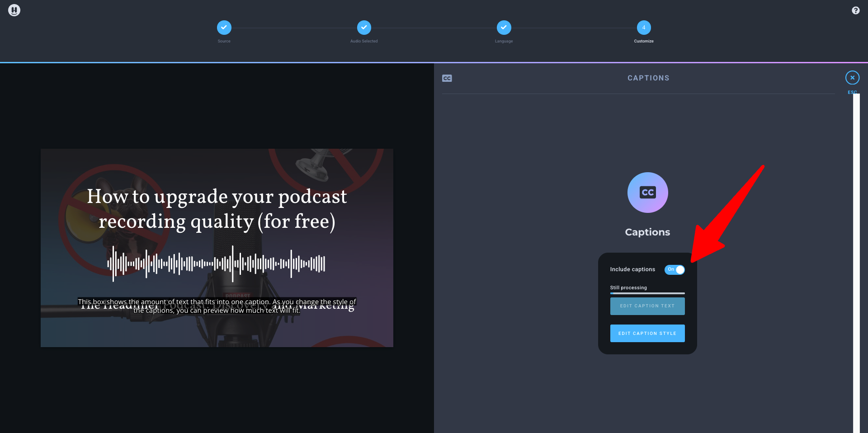This screenshot has height=433, width=868.
Task: Click the Headliner logo icon
Action: (14, 10)
